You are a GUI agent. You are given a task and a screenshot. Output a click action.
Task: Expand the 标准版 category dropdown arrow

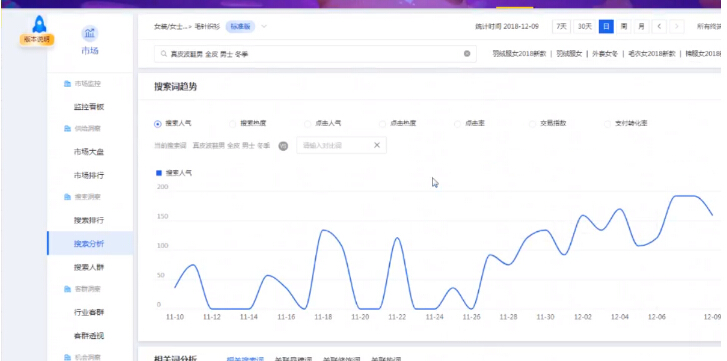tap(264, 26)
